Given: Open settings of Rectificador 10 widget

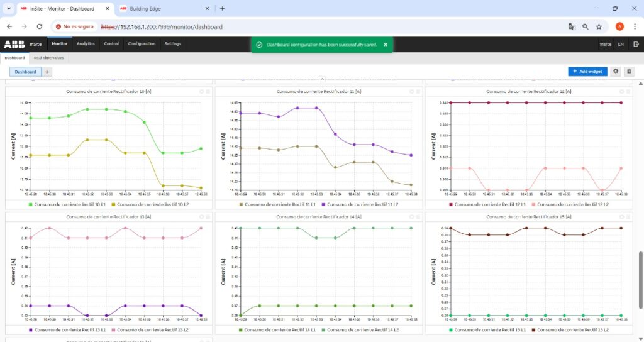Looking at the screenshot, I should tap(201, 91).
